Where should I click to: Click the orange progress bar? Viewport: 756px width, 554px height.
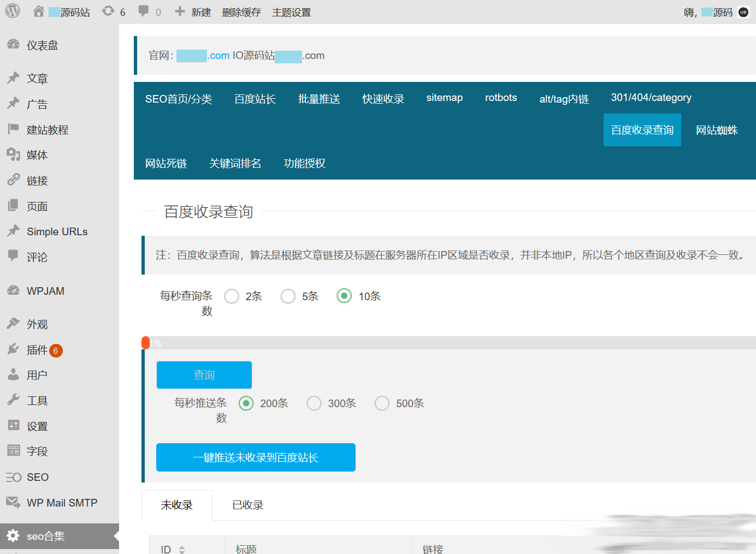point(146,342)
